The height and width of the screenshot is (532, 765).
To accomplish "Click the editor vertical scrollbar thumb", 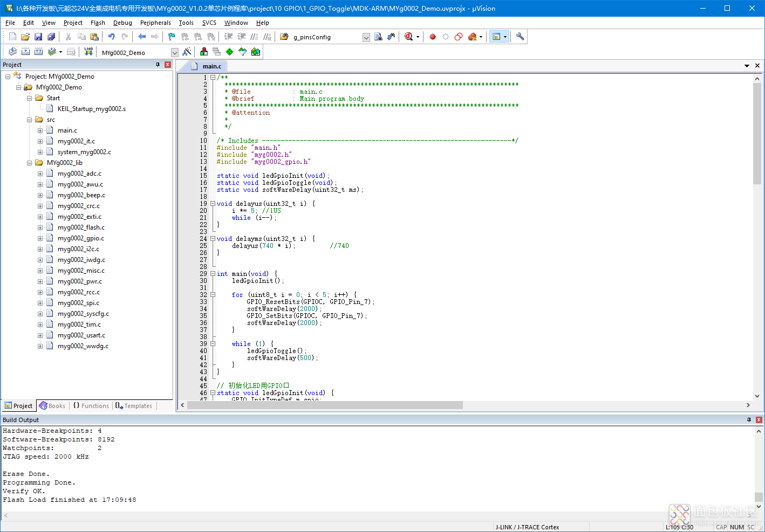I will click(x=757, y=134).
